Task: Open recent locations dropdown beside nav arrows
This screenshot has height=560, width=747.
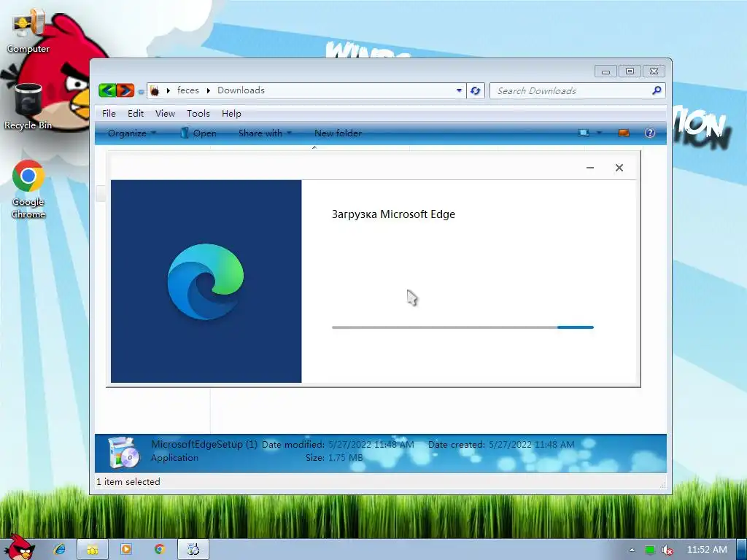Action: pyautogui.click(x=141, y=91)
